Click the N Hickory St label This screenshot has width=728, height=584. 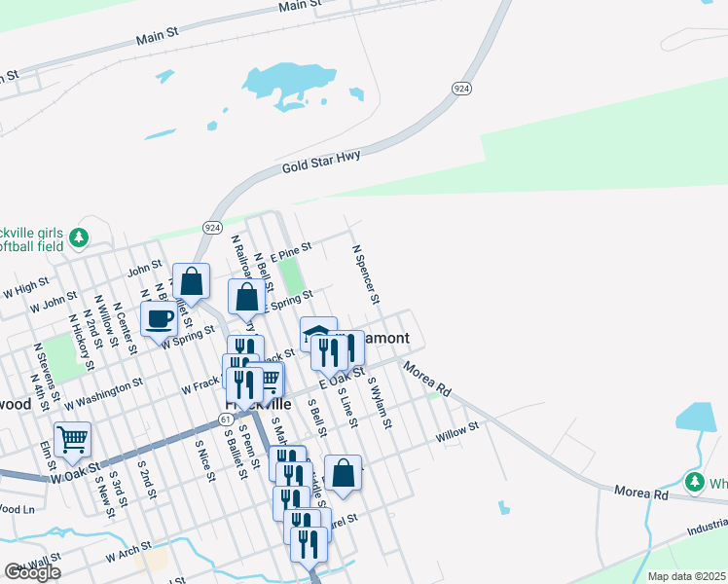coord(81,343)
